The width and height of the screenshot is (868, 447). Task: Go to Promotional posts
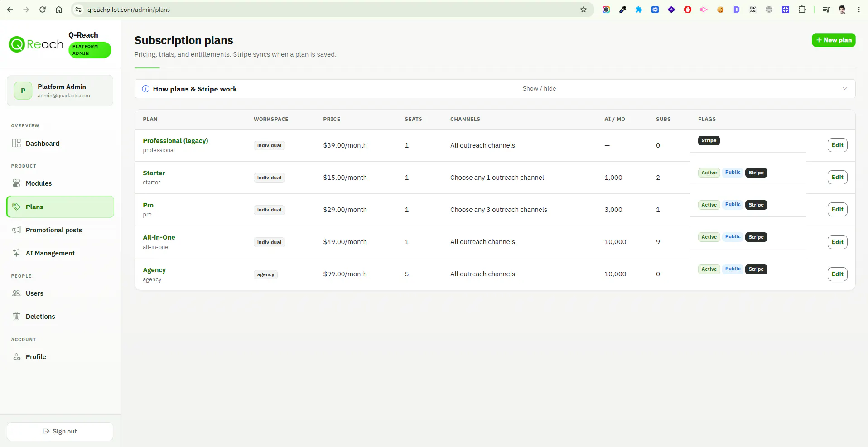point(60,230)
